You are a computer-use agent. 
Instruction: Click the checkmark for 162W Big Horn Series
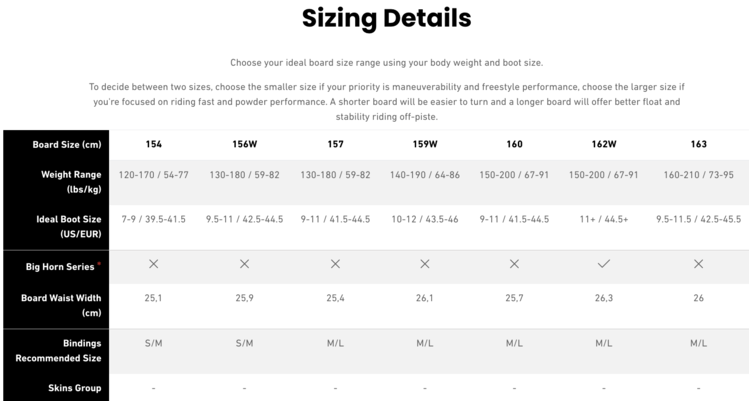click(604, 264)
